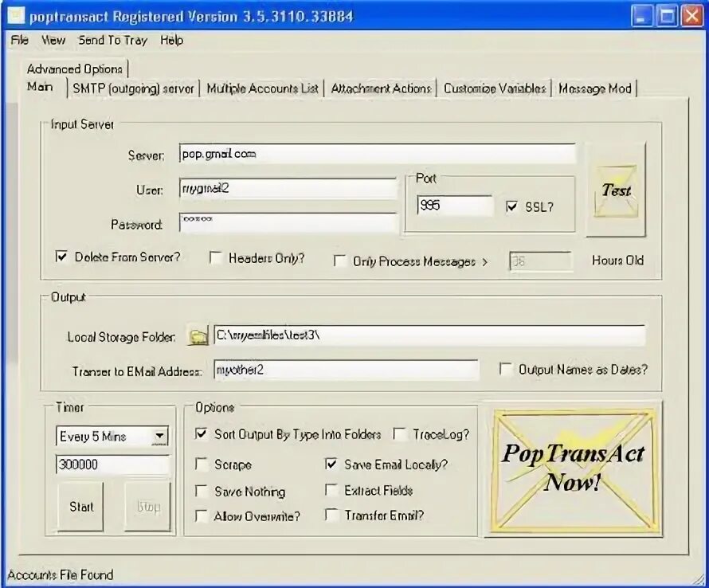Enable Transfer Email? checkbox
Image resolution: width=709 pixels, height=588 pixels.
click(x=331, y=515)
